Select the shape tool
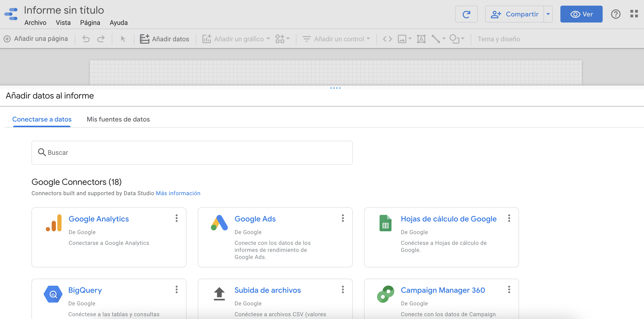This screenshot has width=644, height=319. [x=454, y=39]
